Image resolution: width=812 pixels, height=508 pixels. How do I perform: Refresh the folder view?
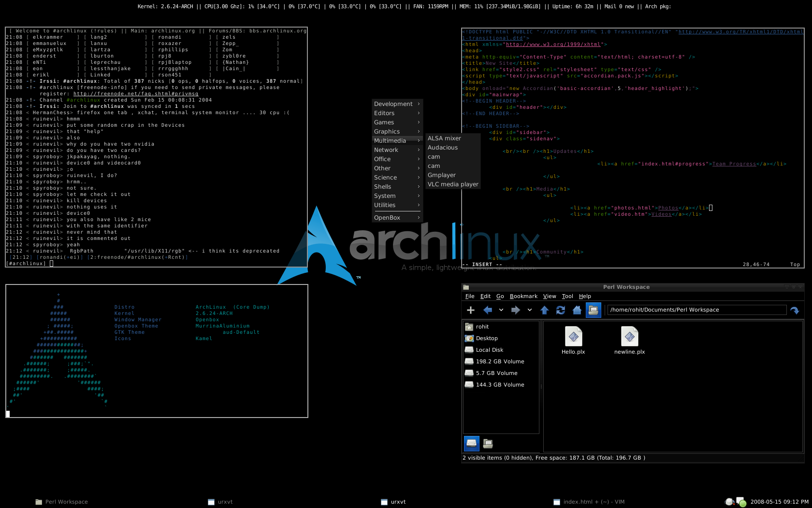[561, 310]
